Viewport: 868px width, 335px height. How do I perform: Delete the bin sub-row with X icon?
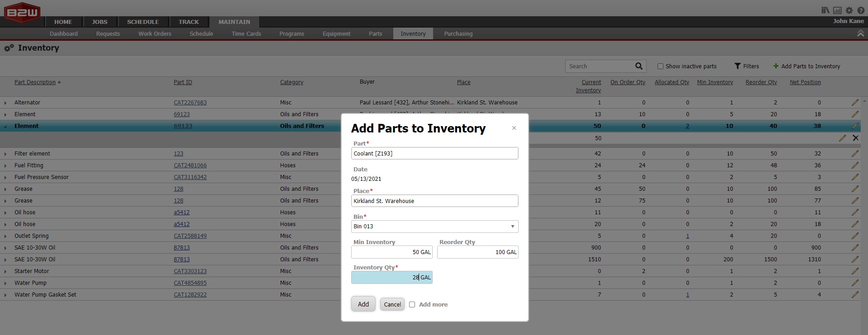(855, 138)
